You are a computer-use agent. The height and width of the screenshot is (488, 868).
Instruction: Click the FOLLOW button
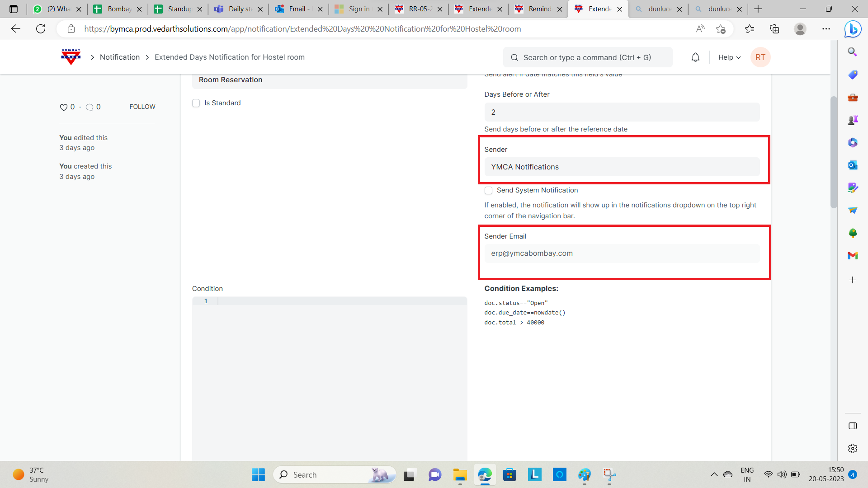[142, 107]
